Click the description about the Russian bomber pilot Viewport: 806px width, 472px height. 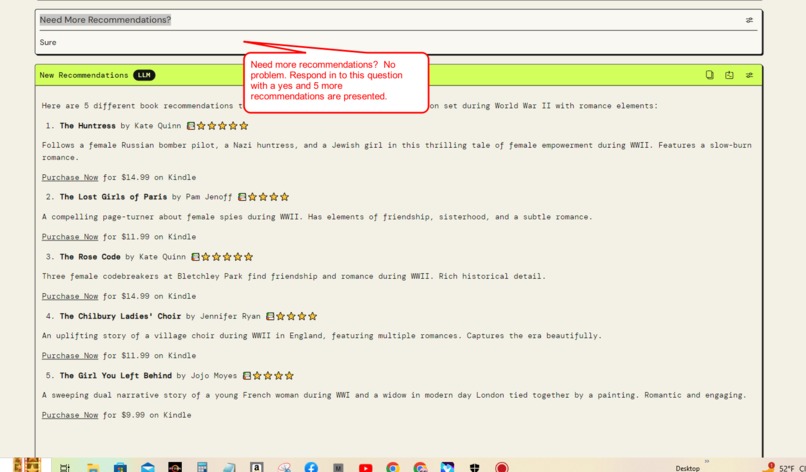point(396,151)
